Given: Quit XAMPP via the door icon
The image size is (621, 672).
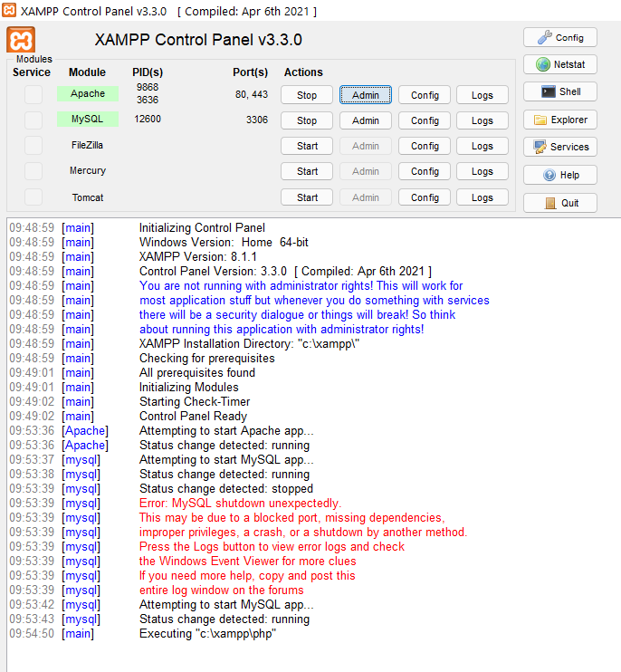Looking at the screenshot, I should coord(559,203).
